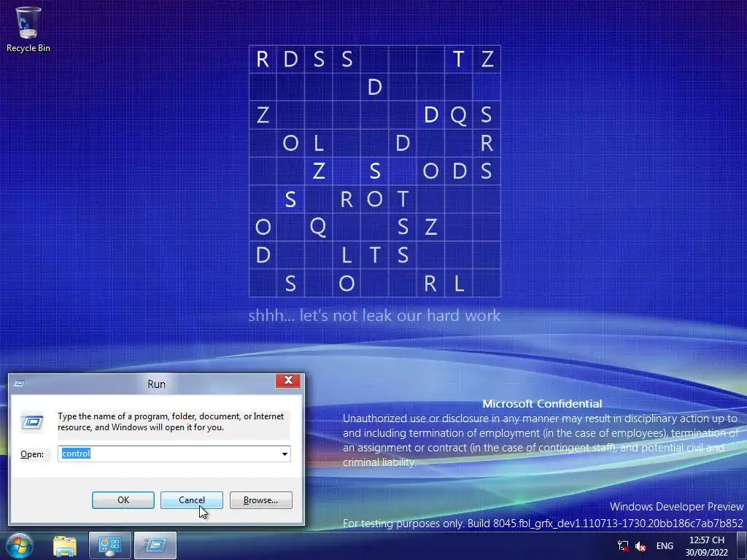
Task: Cancel the Run dialog
Action: [x=192, y=500]
